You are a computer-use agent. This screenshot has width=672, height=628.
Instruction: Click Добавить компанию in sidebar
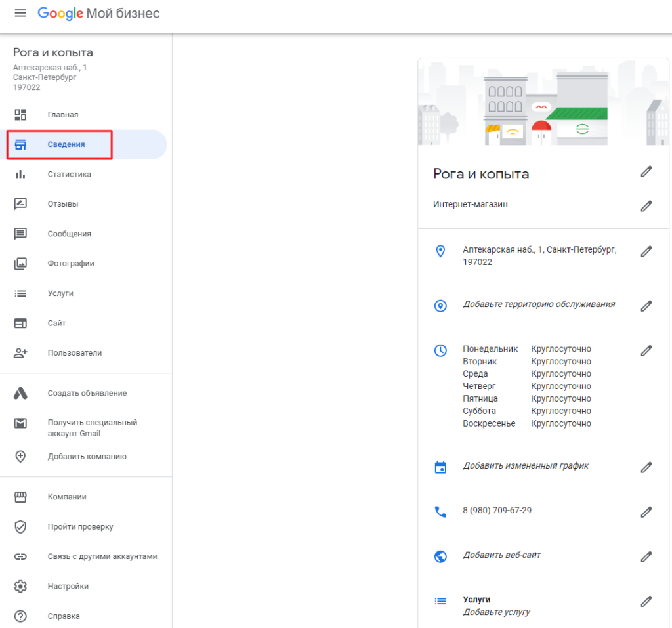87,457
